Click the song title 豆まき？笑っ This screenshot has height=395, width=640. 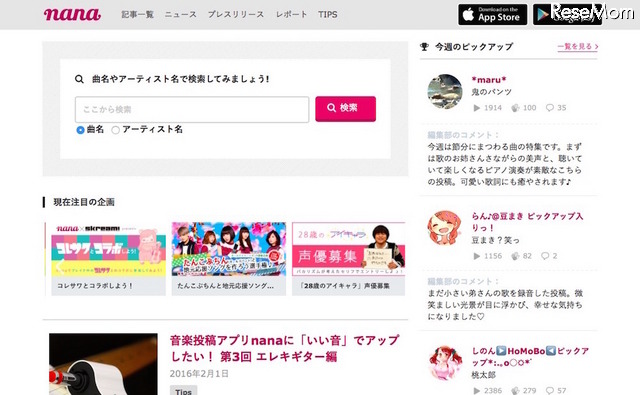(496, 240)
